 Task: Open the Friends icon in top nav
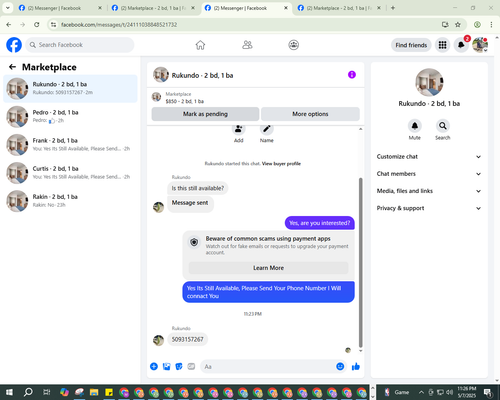point(247,45)
